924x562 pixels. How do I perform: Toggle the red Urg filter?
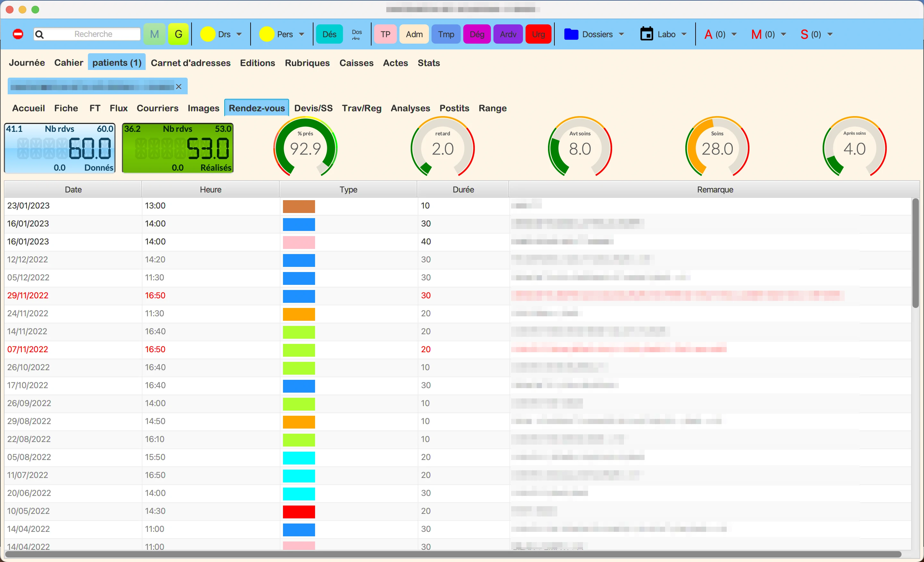pos(538,34)
